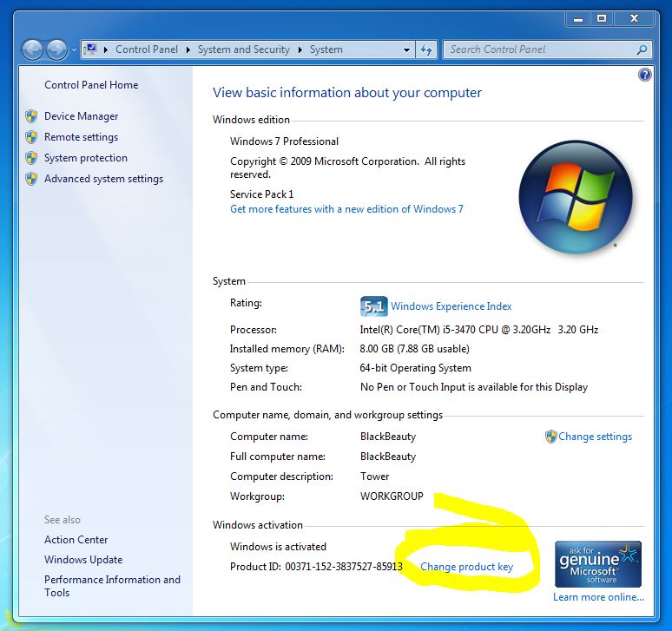Click the shield icon beside System protection

(x=31, y=158)
